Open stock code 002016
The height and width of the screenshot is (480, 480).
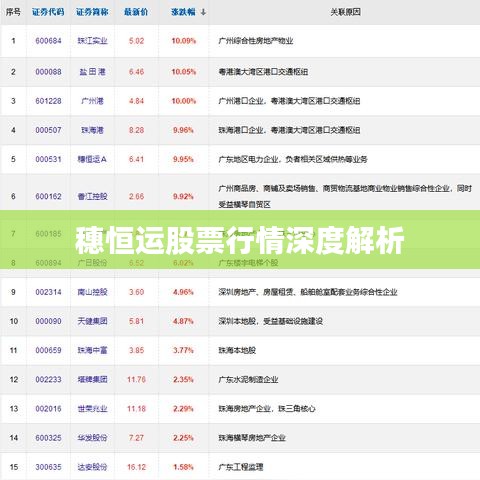[x=48, y=409]
